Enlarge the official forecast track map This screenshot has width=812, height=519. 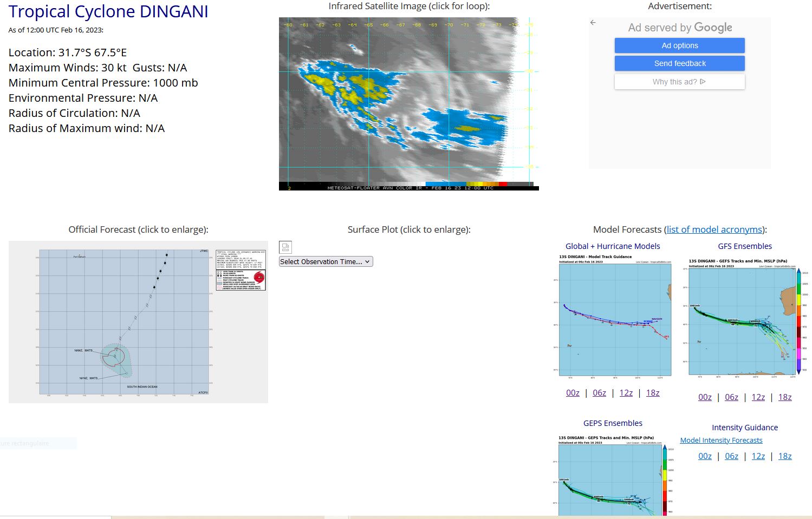pyautogui.click(x=138, y=322)
